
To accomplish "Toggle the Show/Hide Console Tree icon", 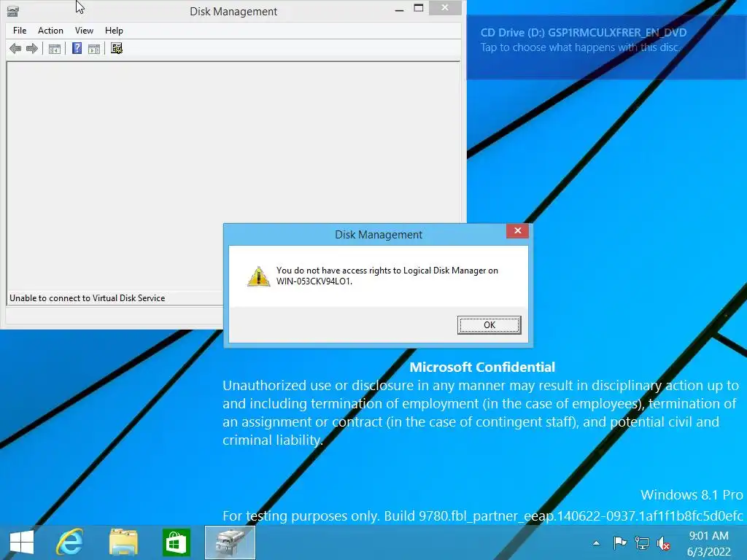I will tap(55, 49).
